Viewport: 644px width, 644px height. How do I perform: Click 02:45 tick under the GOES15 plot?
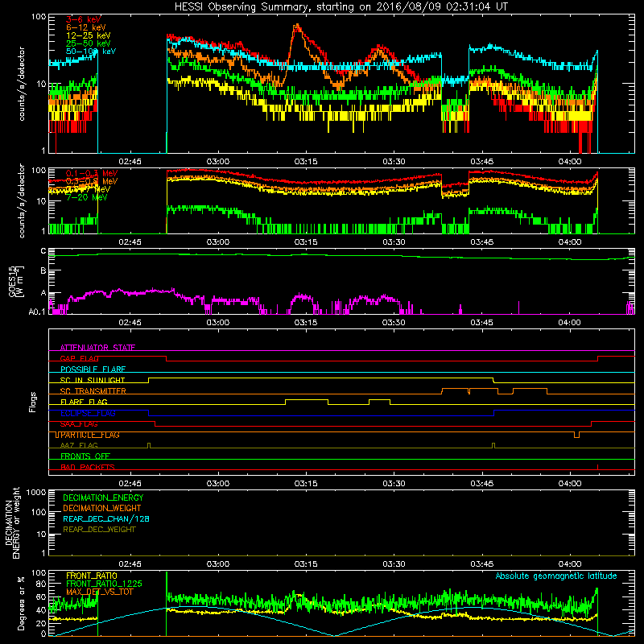click(130, 323)
